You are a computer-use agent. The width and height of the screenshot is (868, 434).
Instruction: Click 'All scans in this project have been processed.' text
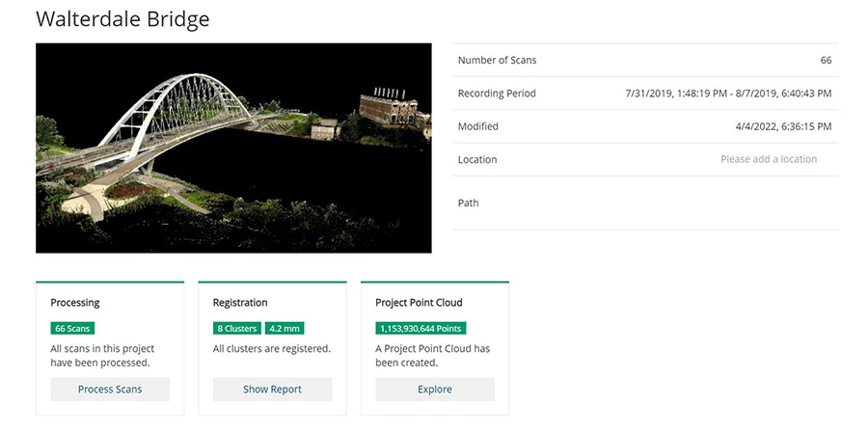click(x=102, y=356)
